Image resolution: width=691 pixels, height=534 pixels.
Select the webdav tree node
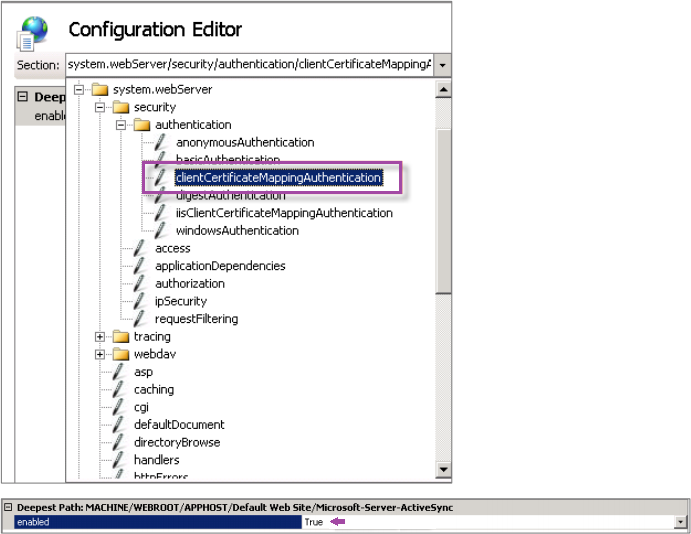tap(155, 355)
